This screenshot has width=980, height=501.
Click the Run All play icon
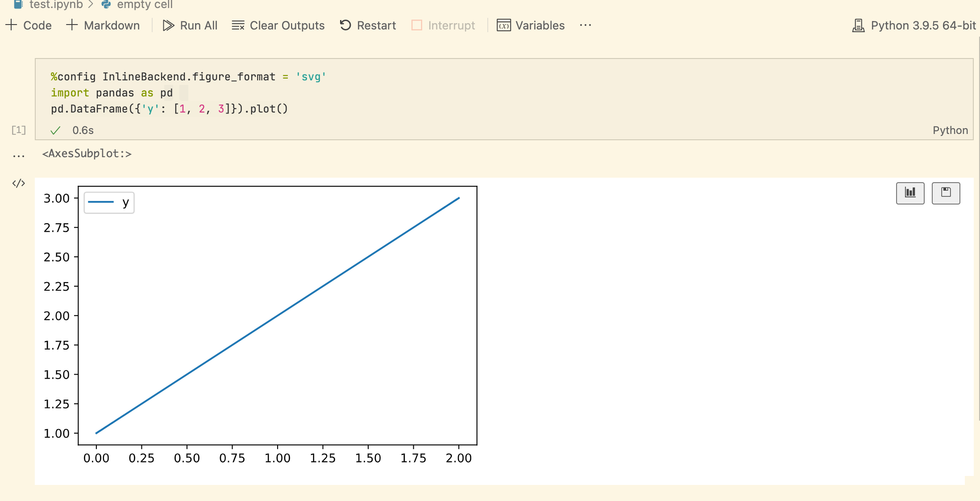[x=168, y=25]
